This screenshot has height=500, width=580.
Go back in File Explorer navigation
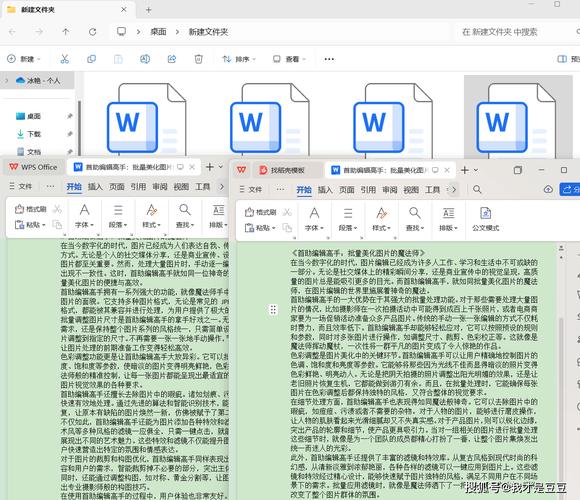click(12, 32)
